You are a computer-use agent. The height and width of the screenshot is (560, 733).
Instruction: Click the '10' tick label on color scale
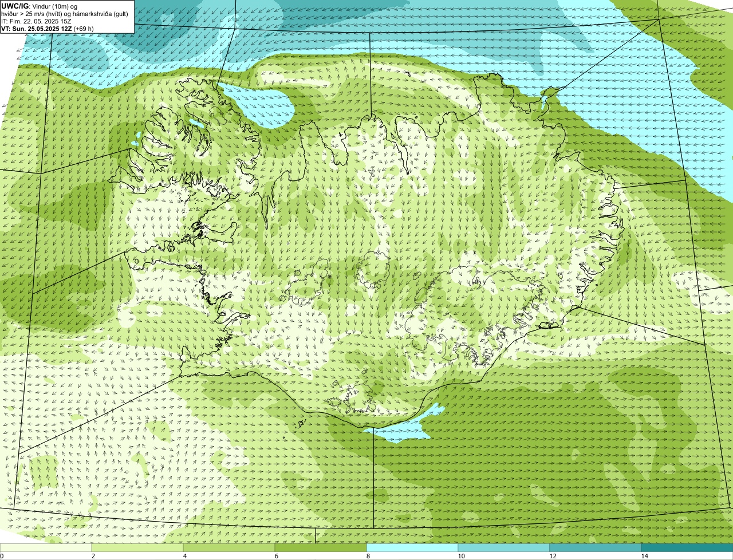coord(461,556)
